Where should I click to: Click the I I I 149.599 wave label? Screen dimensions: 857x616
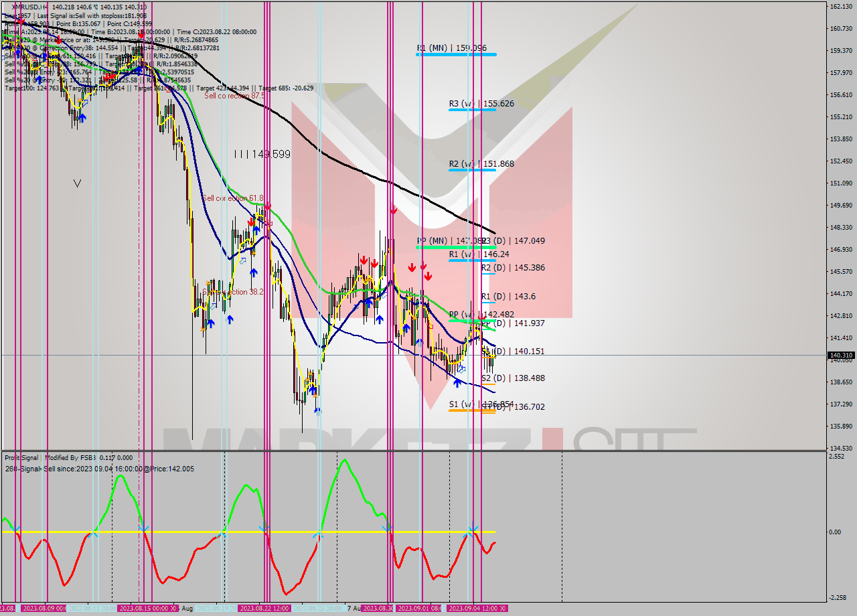coord(262,155)
